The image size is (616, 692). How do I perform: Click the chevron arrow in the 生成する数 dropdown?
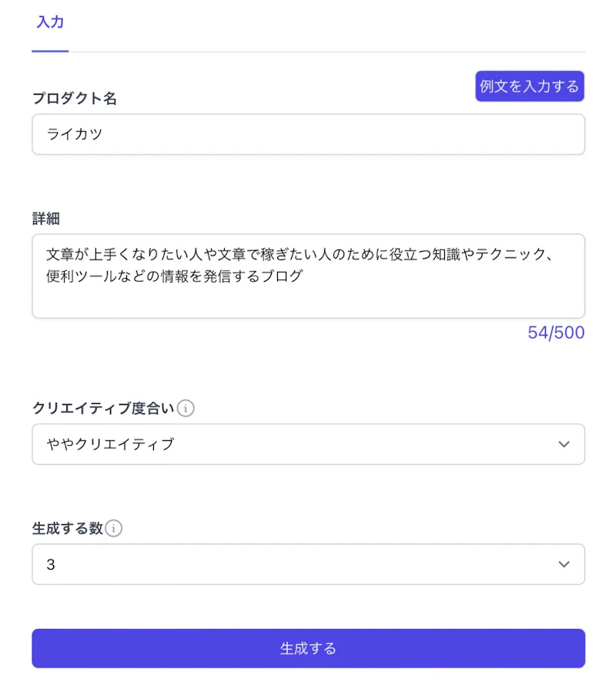pyautogui.click(x=564, y=564)
